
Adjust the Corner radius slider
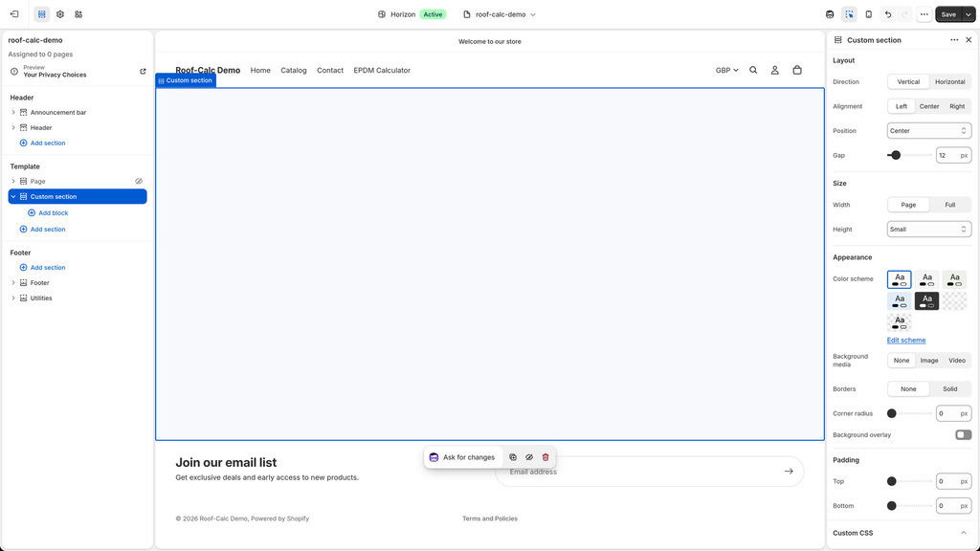click(892, 413)
